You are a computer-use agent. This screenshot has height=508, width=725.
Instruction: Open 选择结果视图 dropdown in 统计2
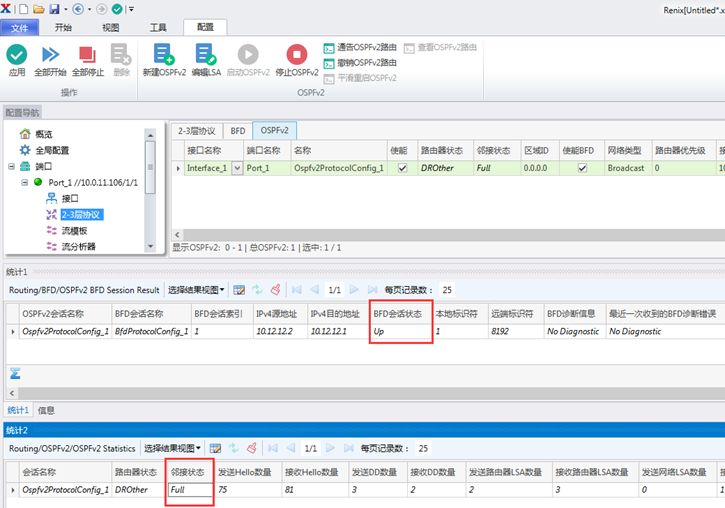click(172, 448)
